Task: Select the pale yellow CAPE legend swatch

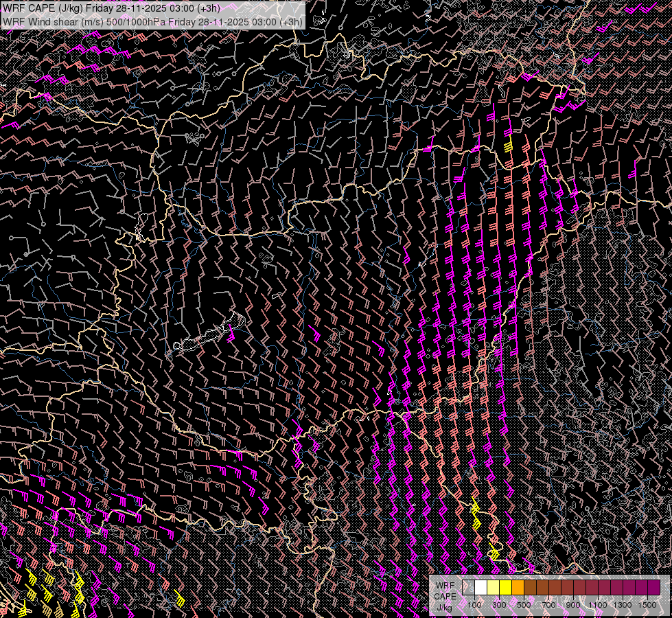Action: click(493, 588)
